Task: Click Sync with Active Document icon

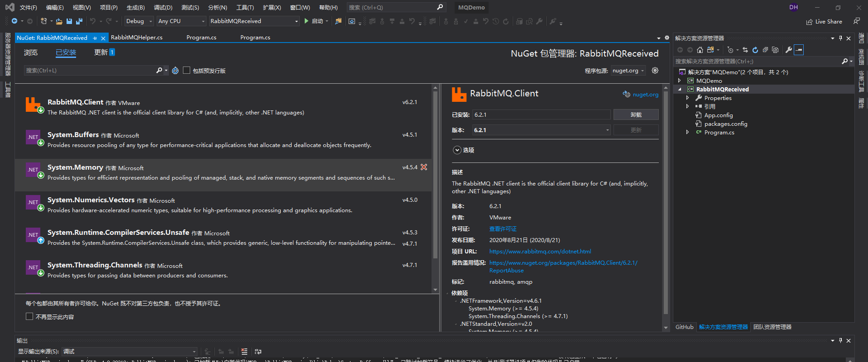Action: (745, 50)
